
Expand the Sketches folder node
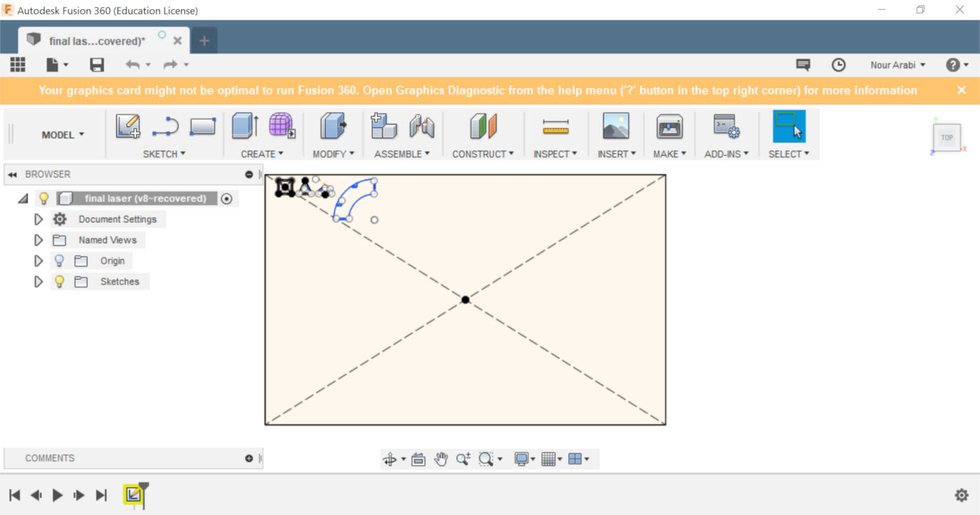38,282
